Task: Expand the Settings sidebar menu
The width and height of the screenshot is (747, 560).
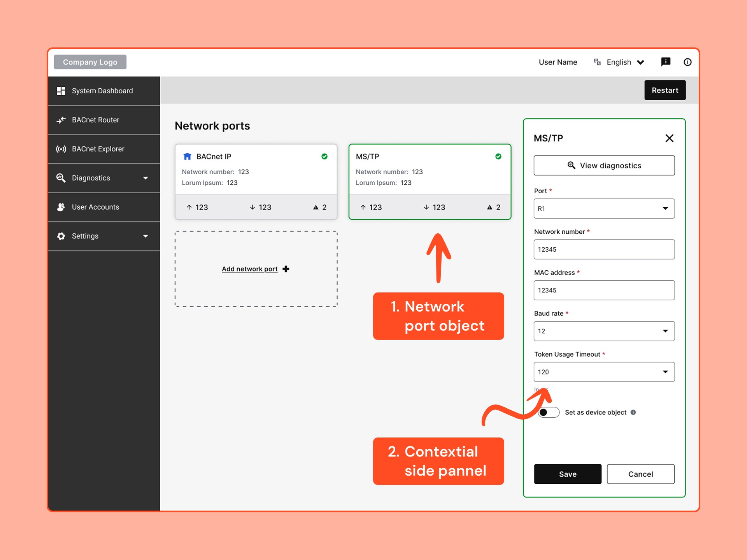Action: point(104,236)
